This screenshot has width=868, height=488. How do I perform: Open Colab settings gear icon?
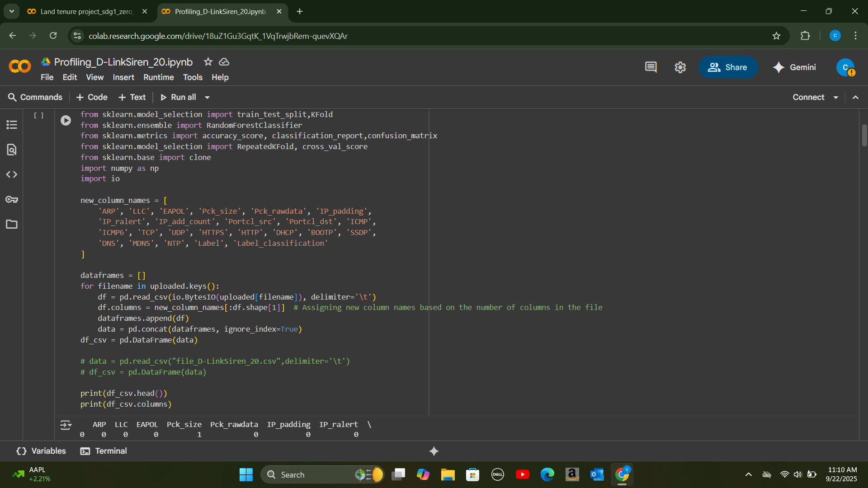(680, 67)
